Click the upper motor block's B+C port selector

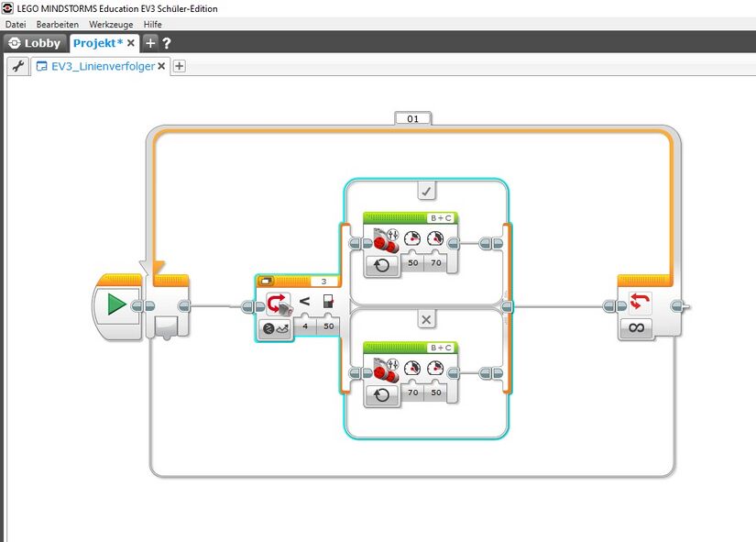point(442,218)
